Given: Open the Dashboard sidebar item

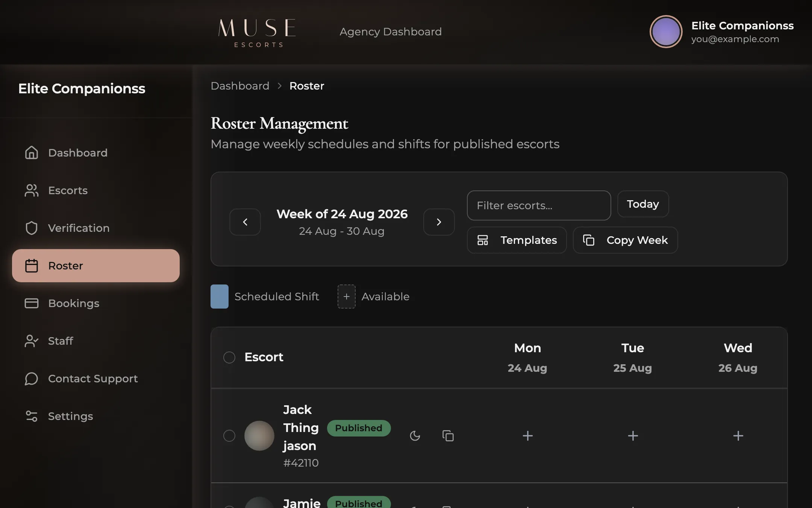Looking at the screenshot, I should click(x=95, y=153).
